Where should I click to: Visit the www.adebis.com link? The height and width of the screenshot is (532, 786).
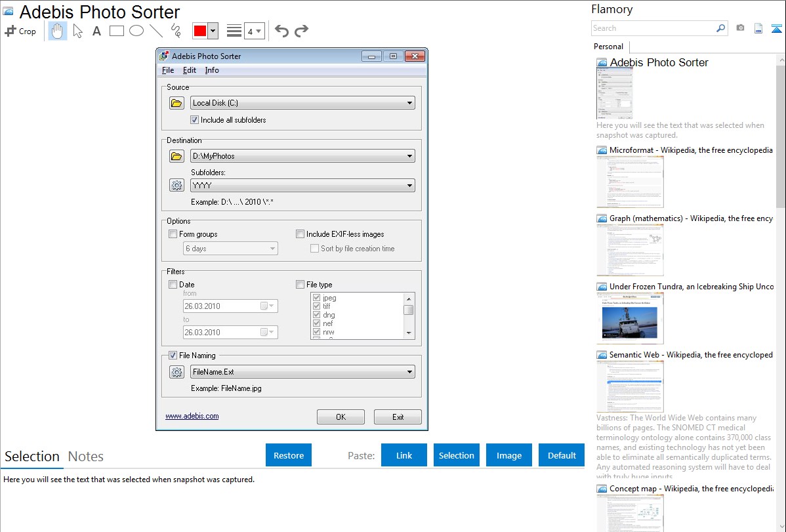point(192,416)
